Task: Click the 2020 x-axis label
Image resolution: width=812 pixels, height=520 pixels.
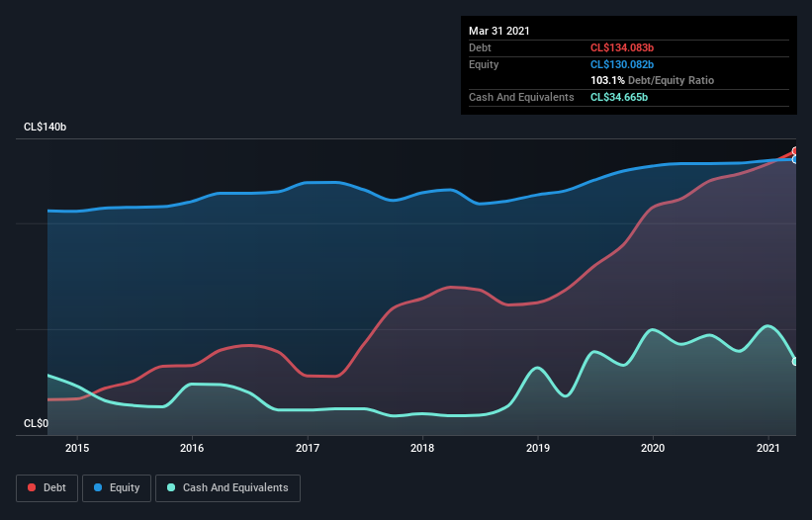Action: (653, 448)
